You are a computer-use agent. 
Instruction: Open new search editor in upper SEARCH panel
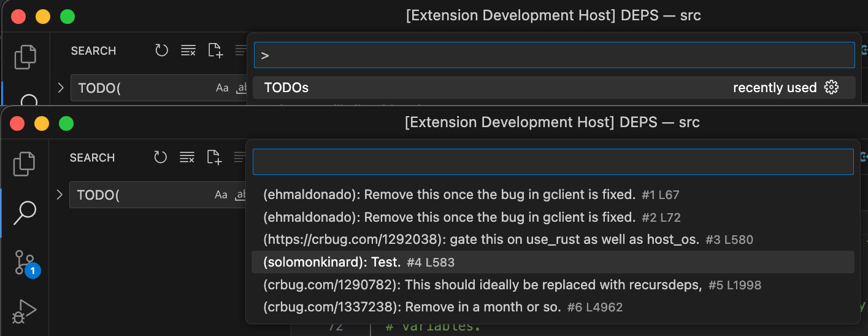(215, 51)
